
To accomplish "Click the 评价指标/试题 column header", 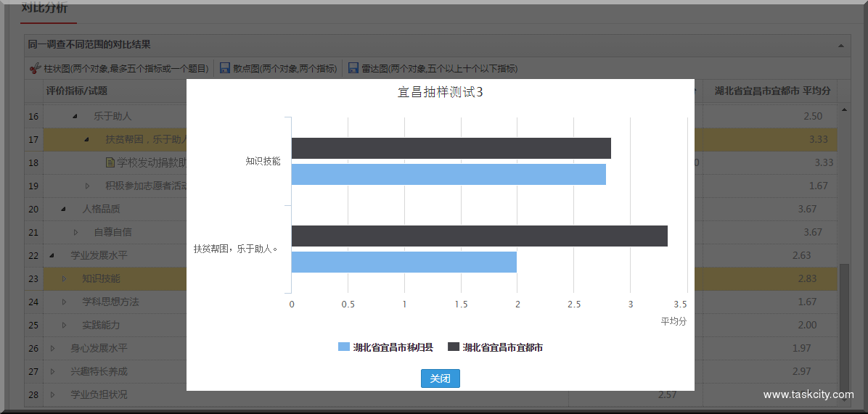I will (x=77, y=91).
